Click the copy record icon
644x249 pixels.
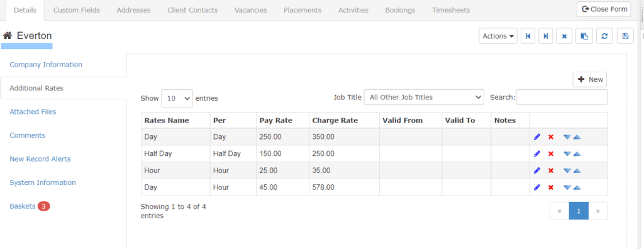click(584, 36)
